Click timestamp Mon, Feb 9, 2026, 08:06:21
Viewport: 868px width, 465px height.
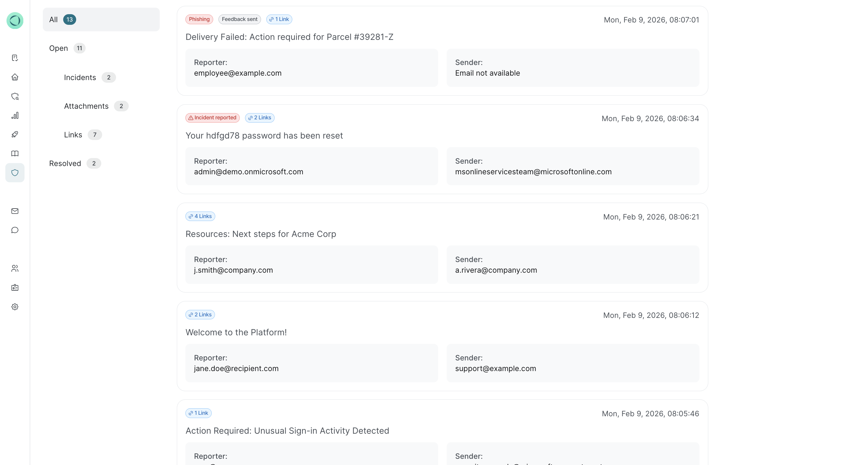(x=651, y=217)
